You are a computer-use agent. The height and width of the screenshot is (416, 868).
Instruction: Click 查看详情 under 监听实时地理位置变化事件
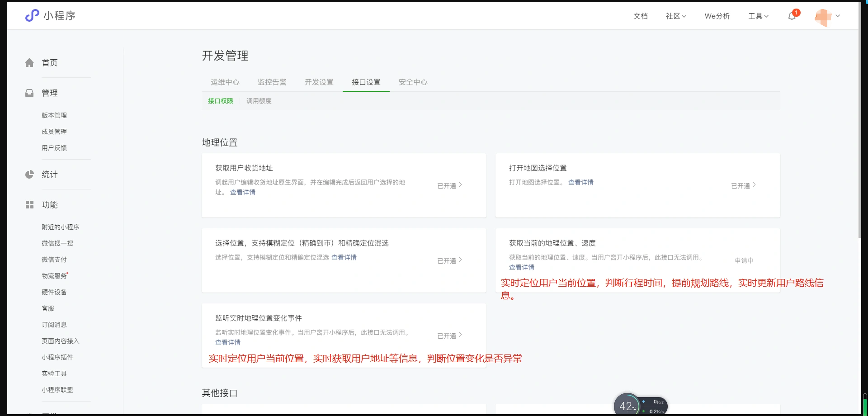click(x=228, y=342)
